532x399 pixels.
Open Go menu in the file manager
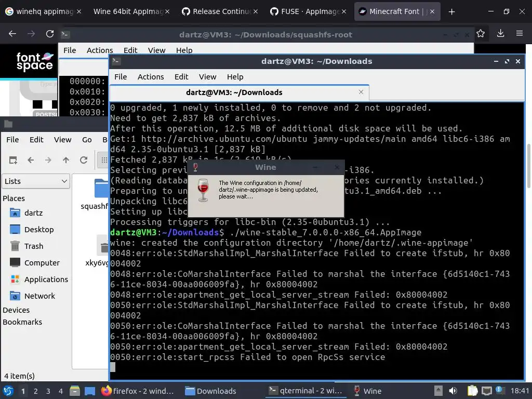(87, 140)
